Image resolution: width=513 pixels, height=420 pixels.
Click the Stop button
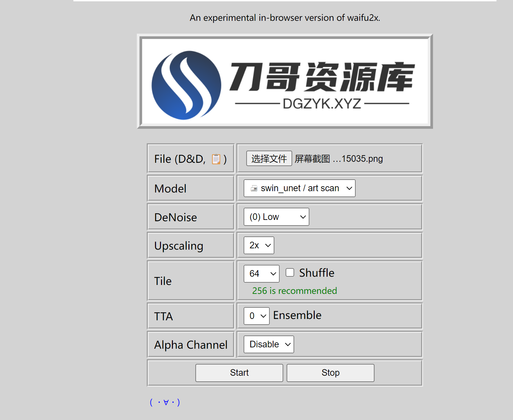point(331,373)
